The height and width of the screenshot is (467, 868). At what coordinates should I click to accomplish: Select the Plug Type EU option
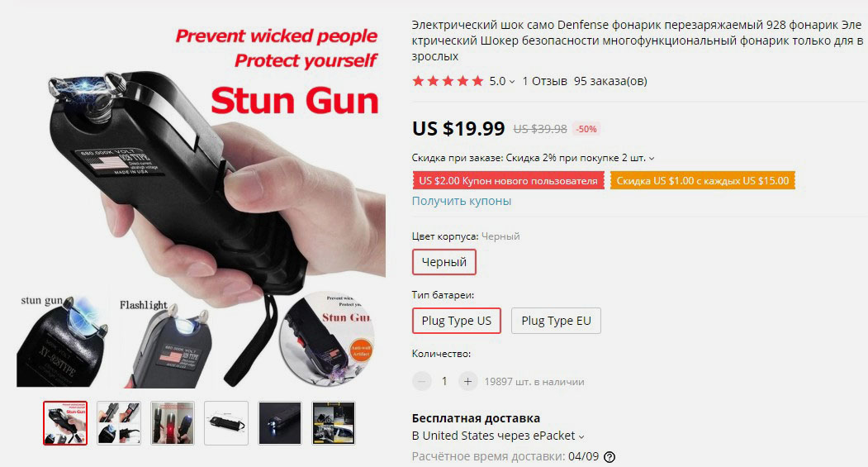tap(556, 321)
